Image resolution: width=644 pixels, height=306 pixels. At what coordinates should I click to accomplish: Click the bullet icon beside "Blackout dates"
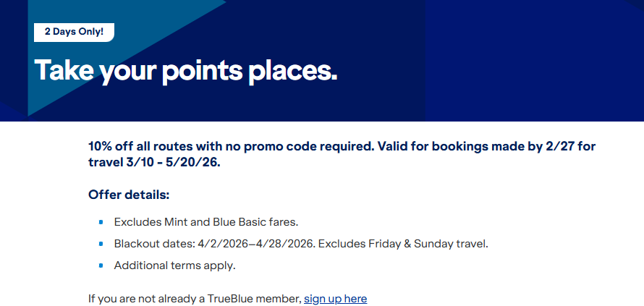101,244
